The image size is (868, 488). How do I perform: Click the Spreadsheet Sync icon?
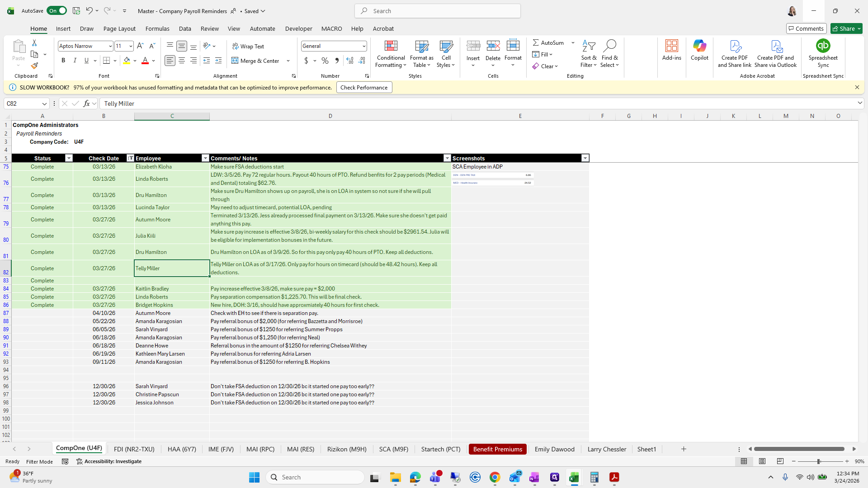click(x=823, y=46)
